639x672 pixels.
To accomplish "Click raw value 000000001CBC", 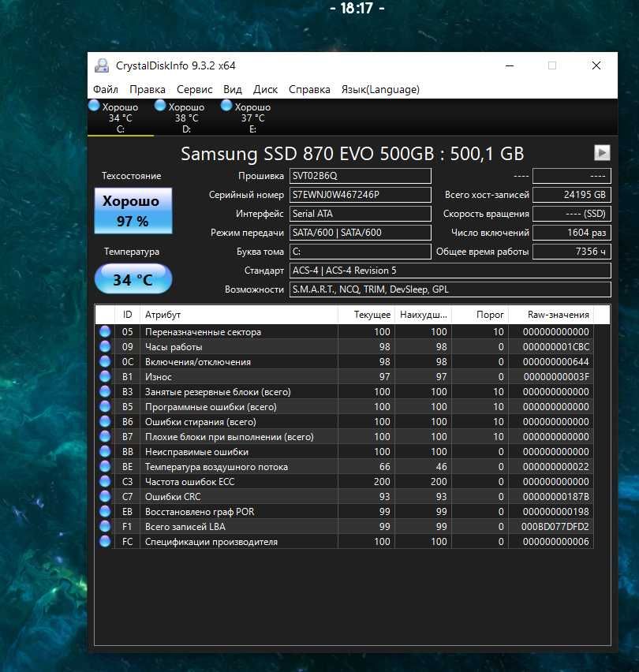I will [556, 347].
